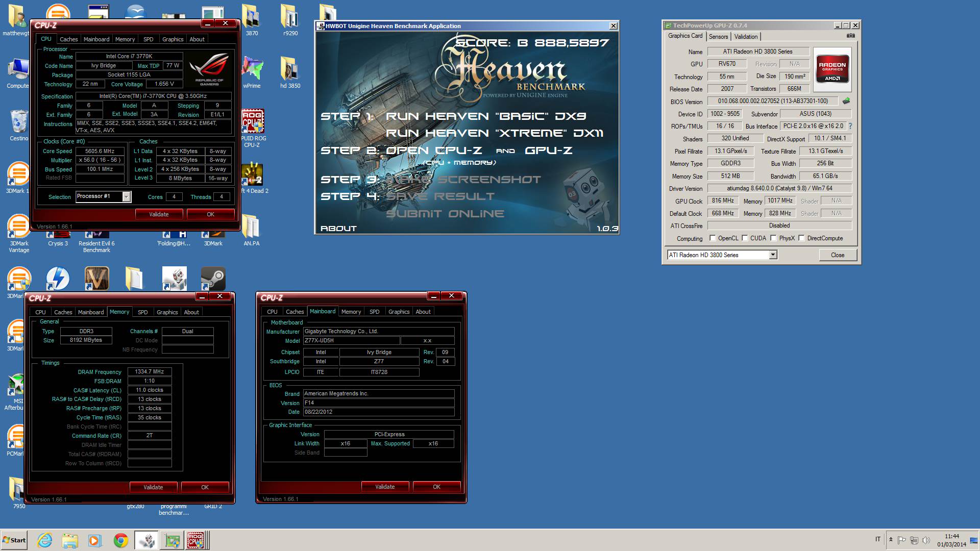
Task: Open the r9290 folder on desktop
Action: (x=290, y=20)
